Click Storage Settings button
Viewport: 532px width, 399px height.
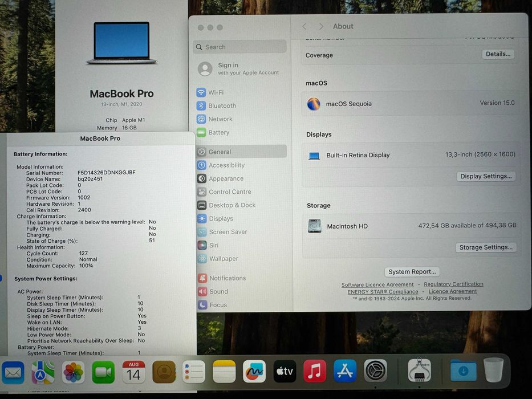pos(486,247)
